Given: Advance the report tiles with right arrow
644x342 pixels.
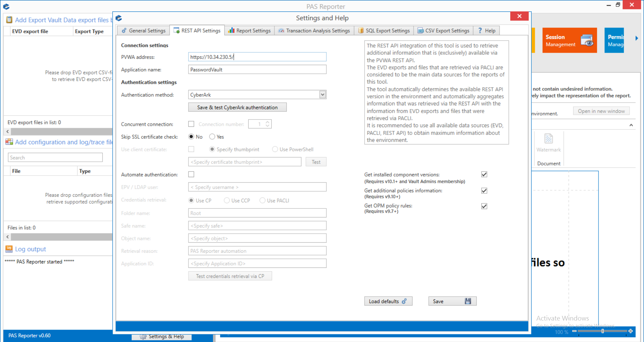Looking at the screenshot, I should pos(637,38).
